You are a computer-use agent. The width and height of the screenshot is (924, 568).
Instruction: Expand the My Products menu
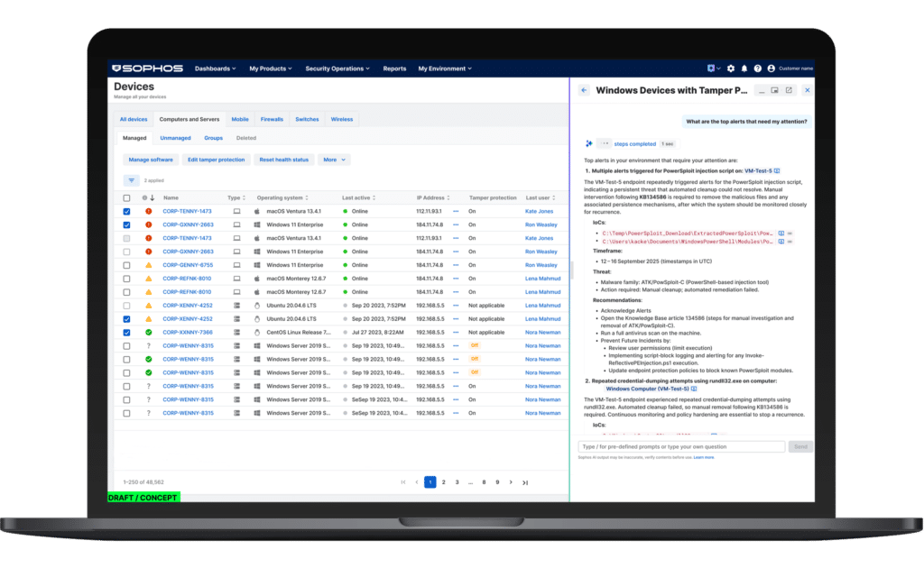coord(271,69)
